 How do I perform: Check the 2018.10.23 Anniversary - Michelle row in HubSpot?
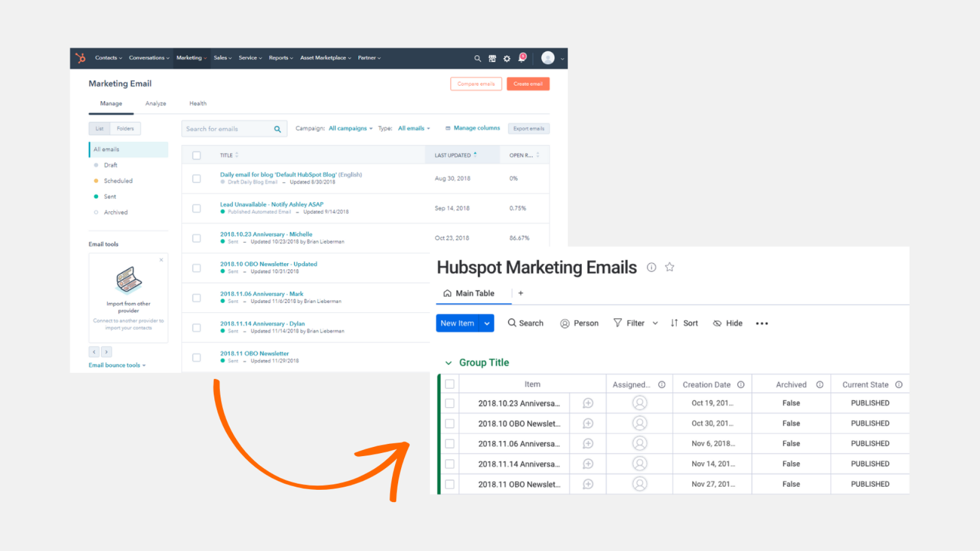[x=197, y=238]
